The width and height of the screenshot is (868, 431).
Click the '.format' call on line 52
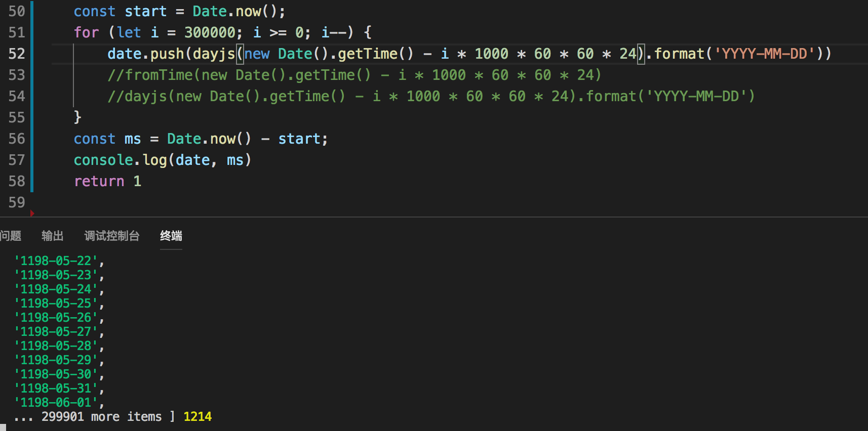point(675,54)
